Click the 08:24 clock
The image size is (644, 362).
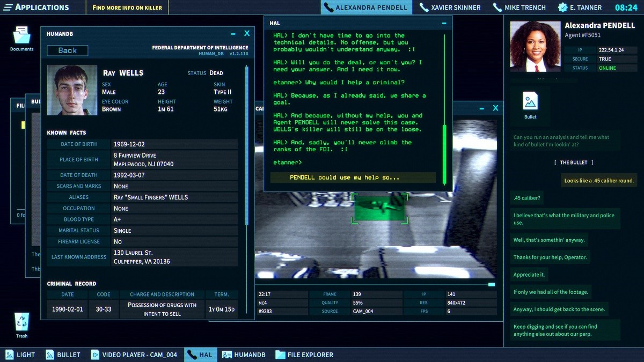626,8
